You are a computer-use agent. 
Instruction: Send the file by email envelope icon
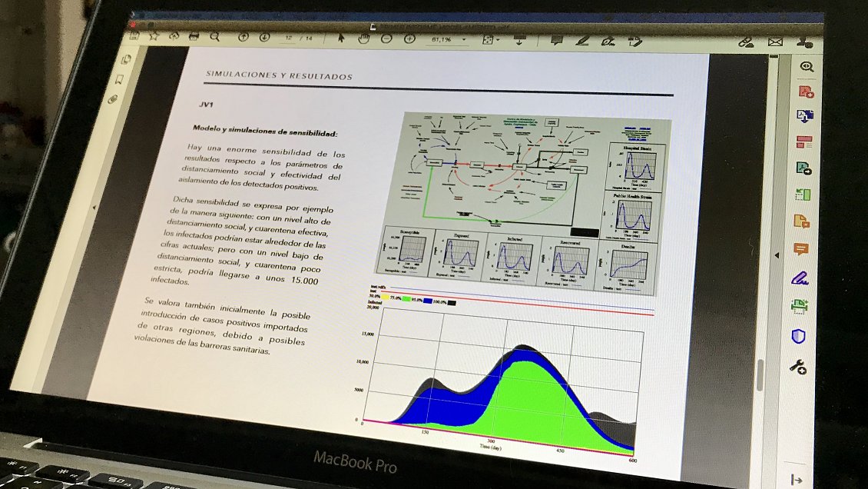[775, 42]
